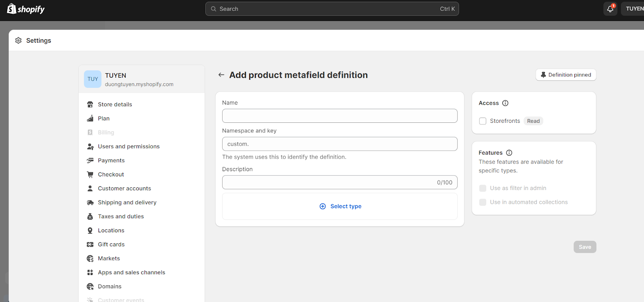Open the Select type picker
The width and height of the screenshot is (644, 302).
[340, 206]
